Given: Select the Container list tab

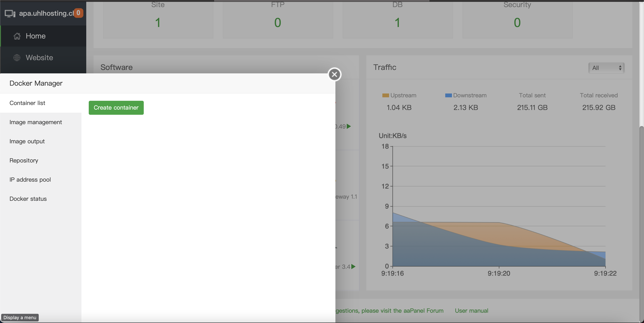Looking at the screenshot, I should [x=27, y=103].
